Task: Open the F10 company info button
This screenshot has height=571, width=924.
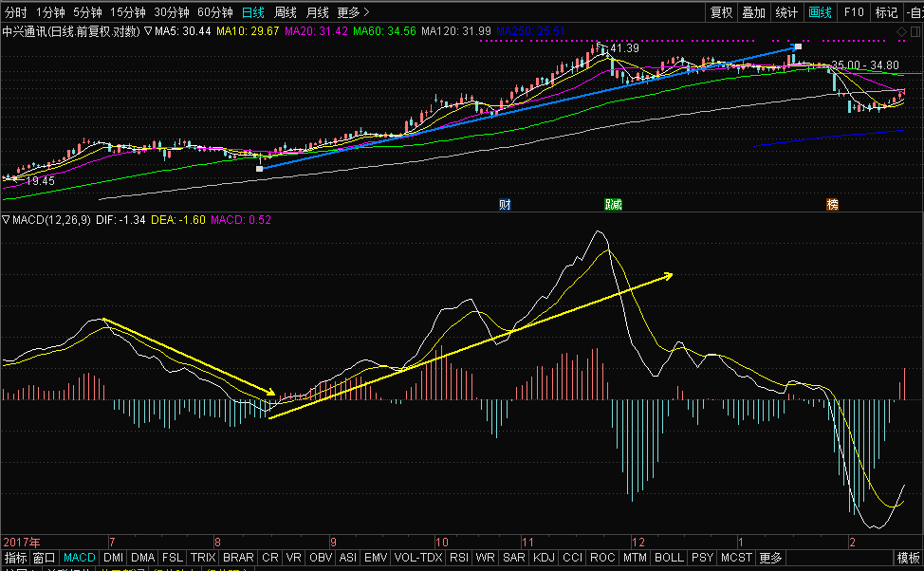Action: [x=854, y=12]
